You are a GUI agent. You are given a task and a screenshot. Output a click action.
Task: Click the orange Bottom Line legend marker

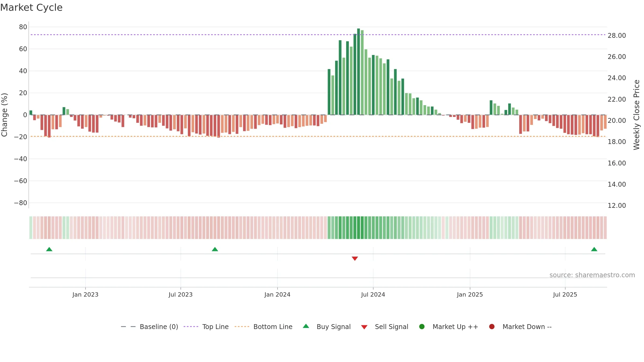coord(242,327)
